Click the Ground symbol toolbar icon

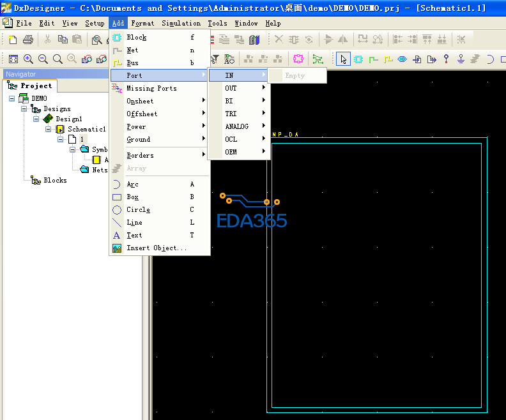pyautogui.click(x=461, y=59)
